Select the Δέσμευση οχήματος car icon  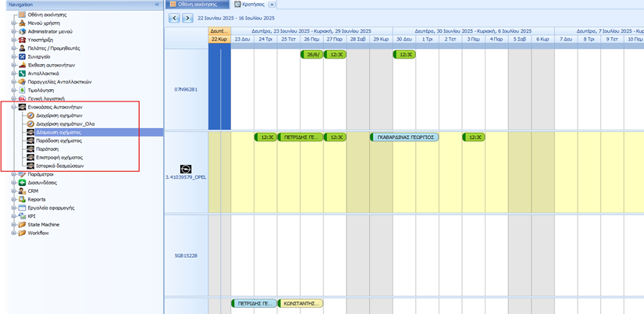[x=30, y=132]
